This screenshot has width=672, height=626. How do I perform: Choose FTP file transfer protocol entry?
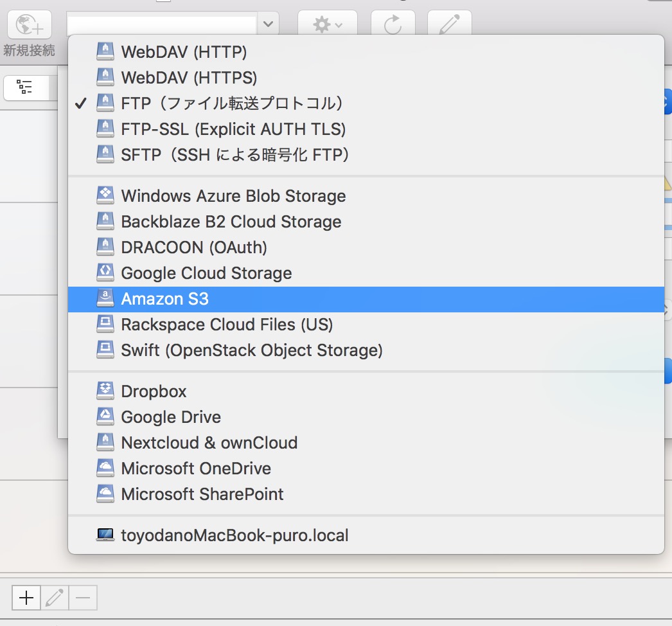point(366,103)
